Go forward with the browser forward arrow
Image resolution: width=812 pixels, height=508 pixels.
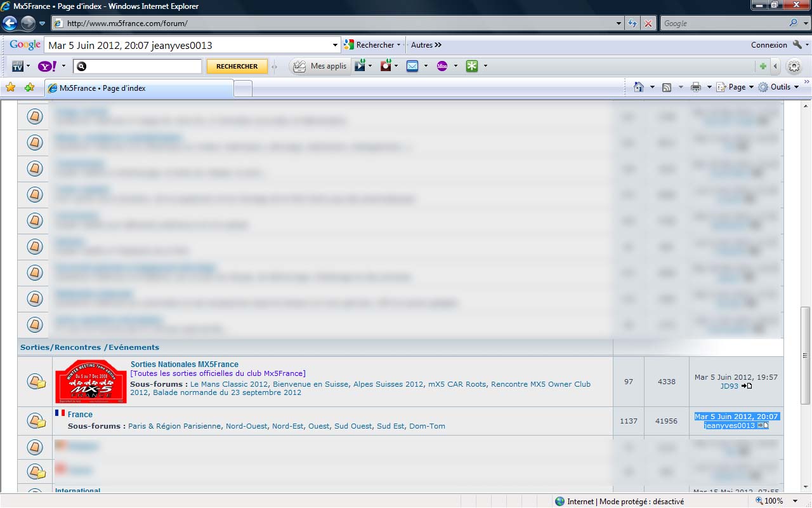(x=28, y=23)
